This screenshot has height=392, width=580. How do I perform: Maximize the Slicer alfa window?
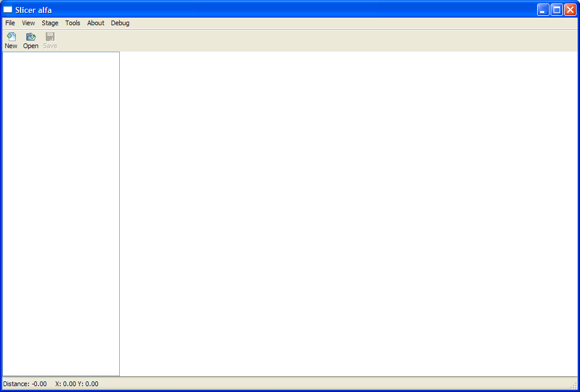click(x=557, y=10)
